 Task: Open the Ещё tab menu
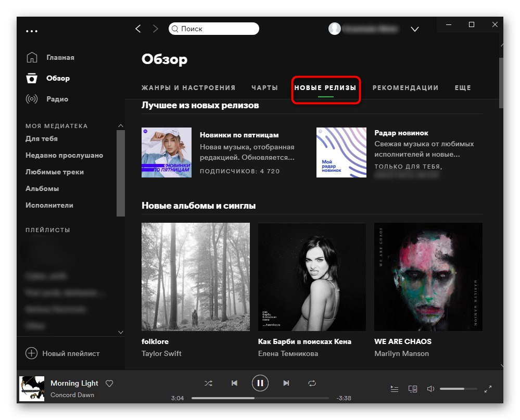pos(463,88)
